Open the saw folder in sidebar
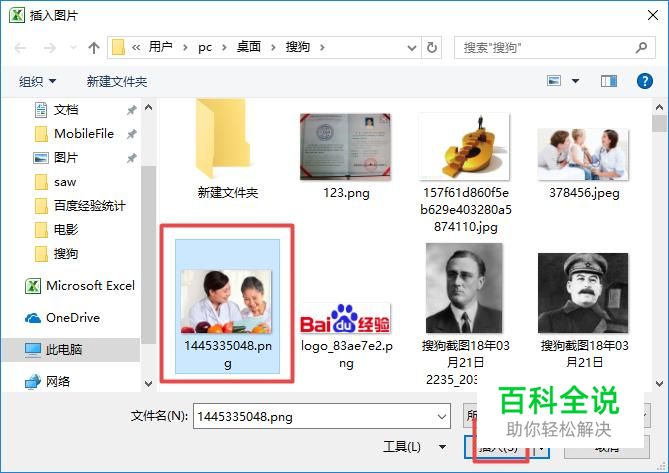The image size is (669, 473). [x=65, y=182]
